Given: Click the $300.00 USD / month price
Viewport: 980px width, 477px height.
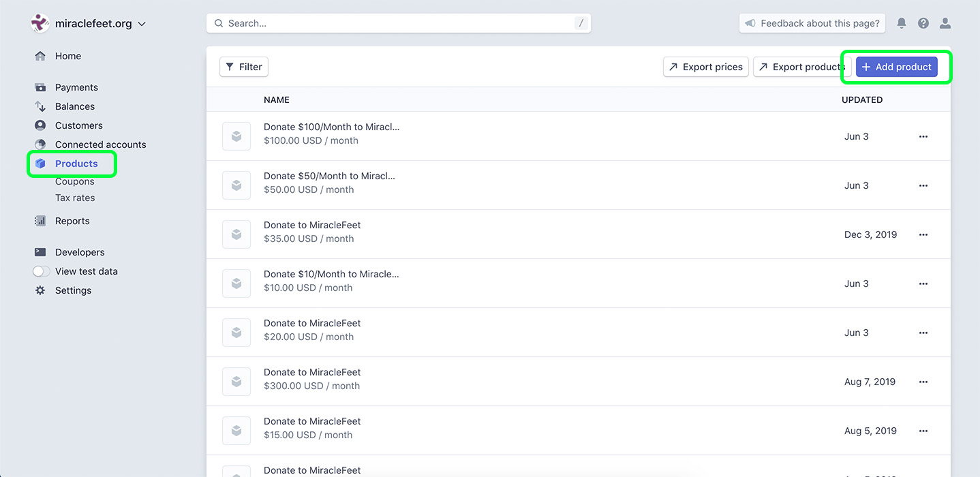Looking at the screenshot, I should (x=311, y=386).
